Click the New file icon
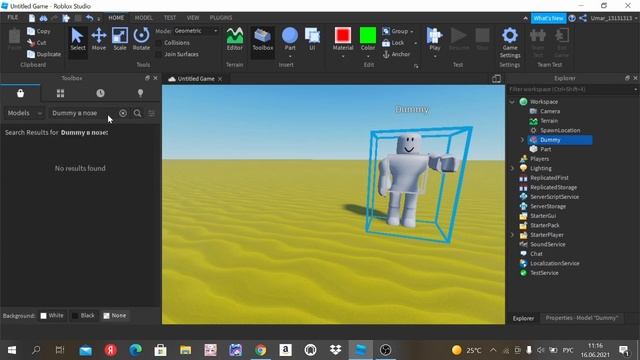640x360 pixels. tap(31, 18)
